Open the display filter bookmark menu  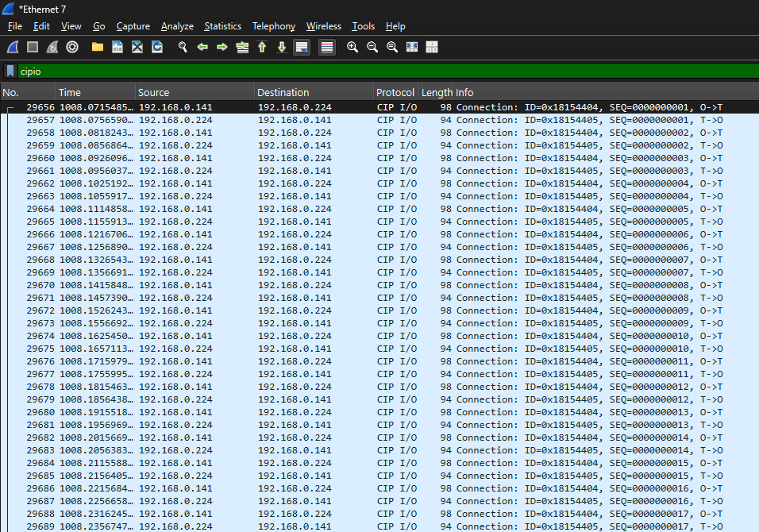[x=10, y=71]
